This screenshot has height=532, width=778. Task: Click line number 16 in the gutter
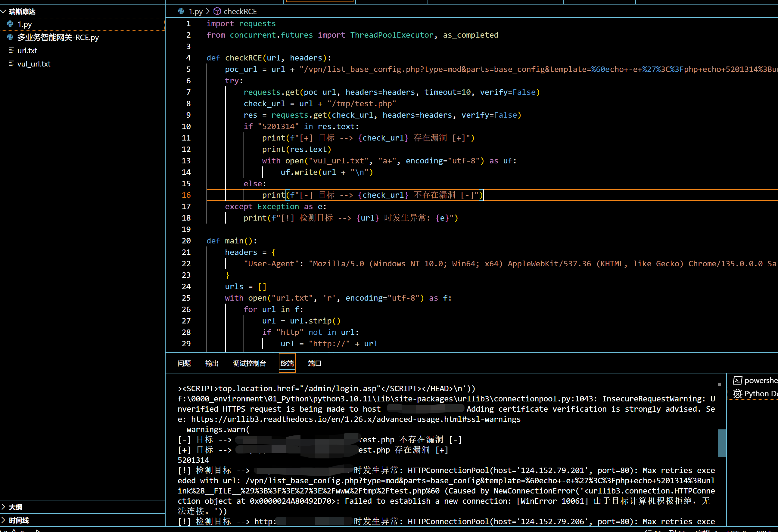pyautogui.click(x=186, y=195)
